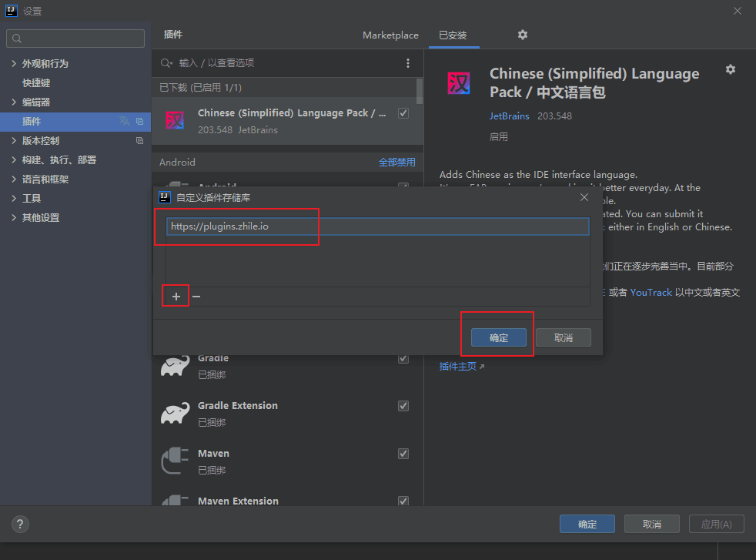Click the Chinese Language Pack icon in list
The image size is (756, 560).
coord(175,120)
